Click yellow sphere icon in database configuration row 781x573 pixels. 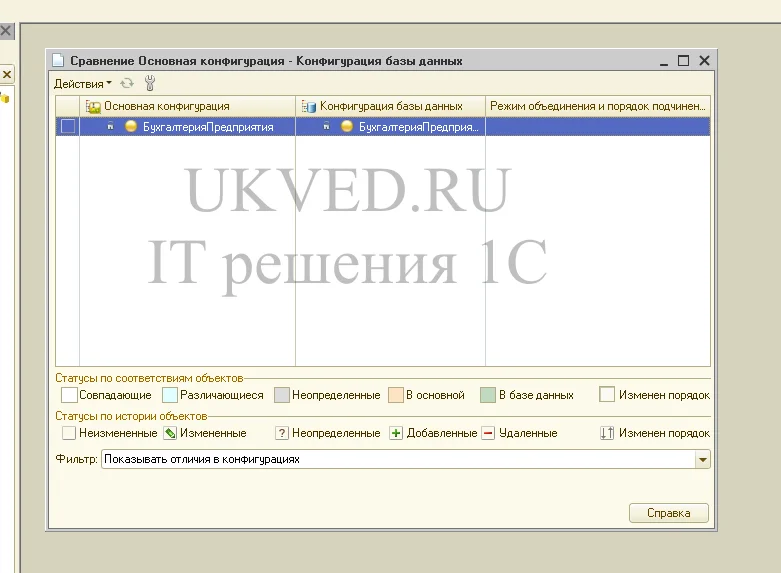tap(347, 127)
